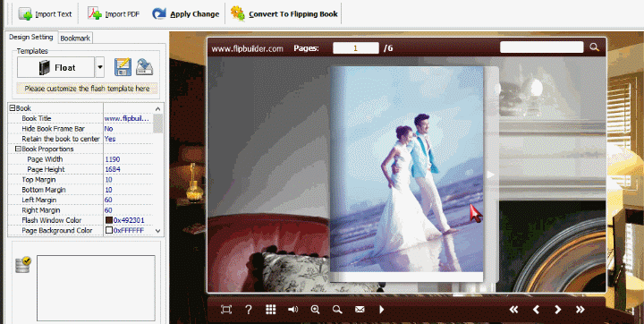Toggle fullscreen mode icon
Image resolution: width=644 pixels, height=324 pixels.
pos(226,310)
